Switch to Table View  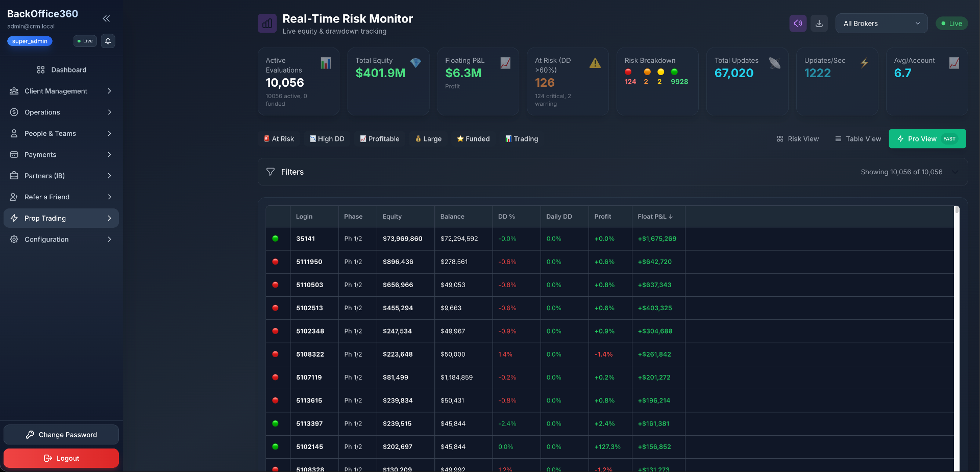click(858, 139)
